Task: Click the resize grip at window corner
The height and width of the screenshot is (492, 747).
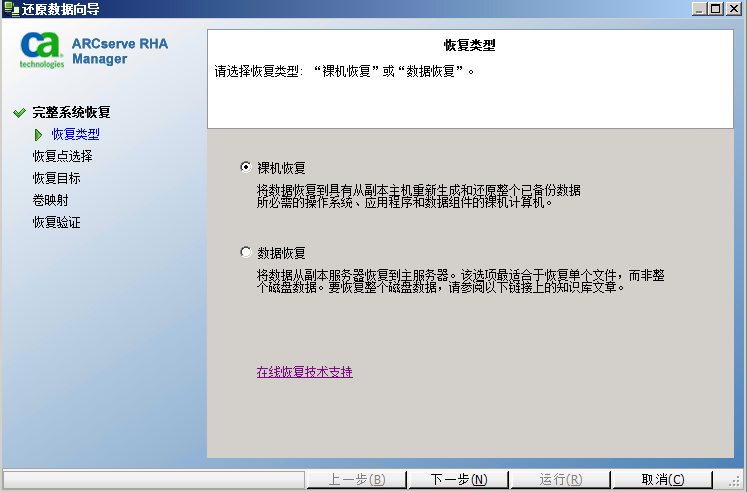Action: pos(734,481)
